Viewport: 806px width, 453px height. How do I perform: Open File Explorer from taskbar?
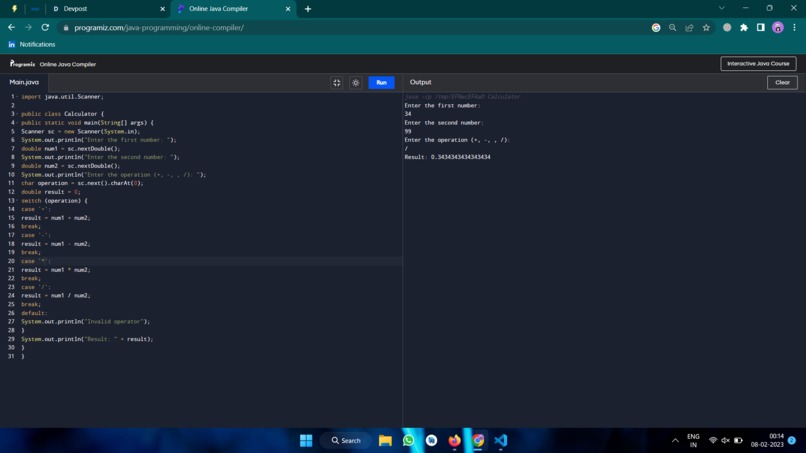coord(385,441)
